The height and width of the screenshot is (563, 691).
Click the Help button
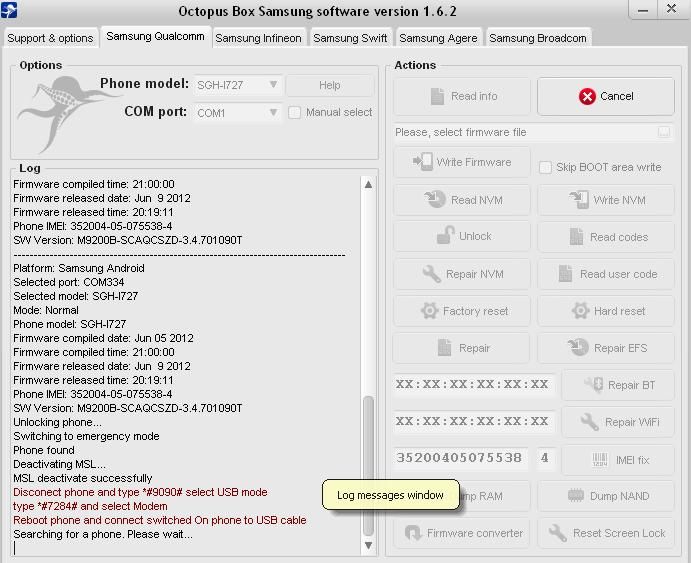330,85
